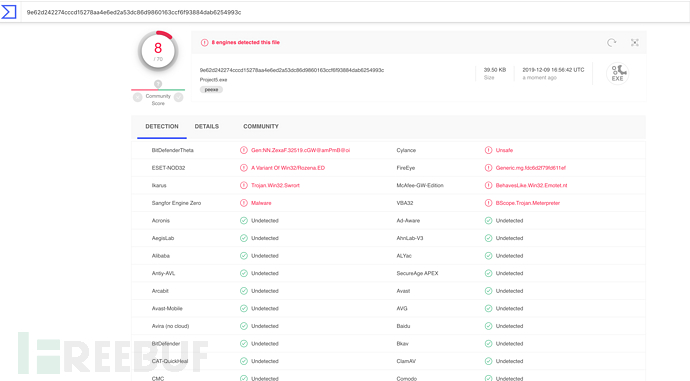Click the BitDefenderTheta alert icon
This screenshot has width=690, height=381.
pyautogui.click(x=244, y=150)
